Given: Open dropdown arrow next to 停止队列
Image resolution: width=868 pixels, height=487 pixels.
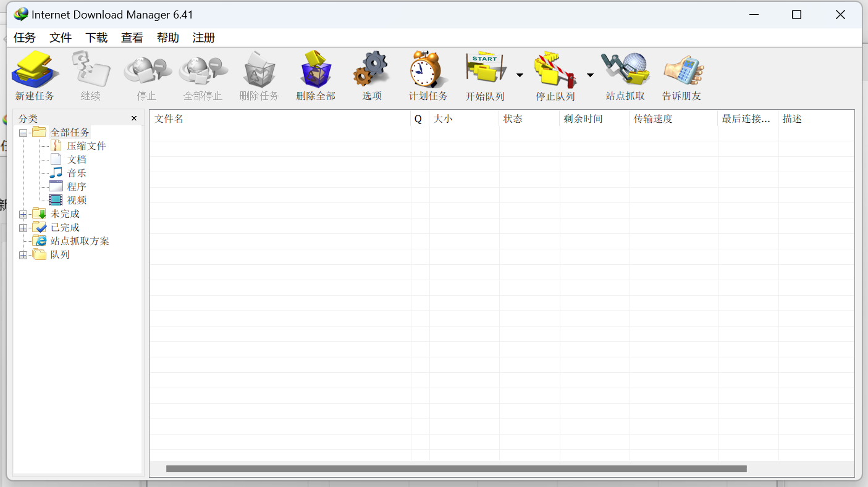Looking at the screenshot, I should pos(590,75).
